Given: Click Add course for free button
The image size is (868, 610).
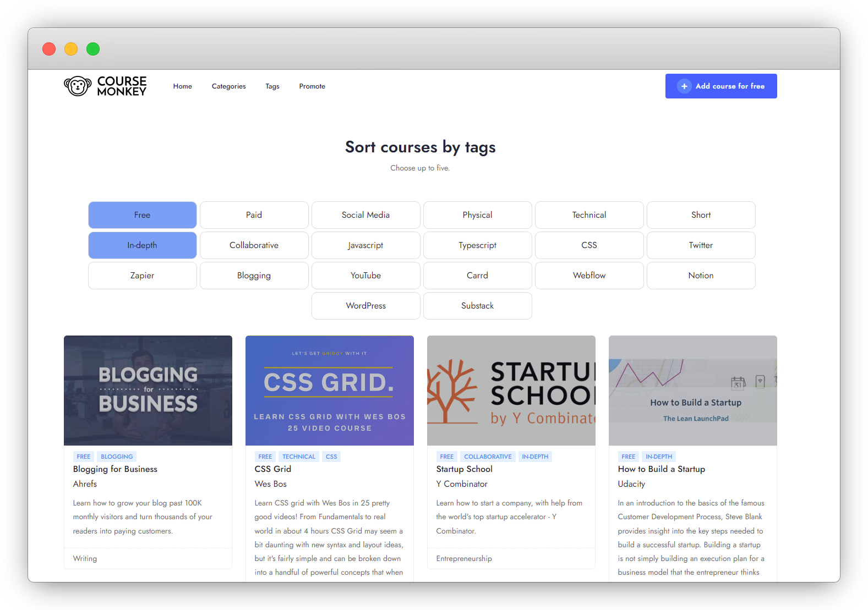Looking at the screenshot, I should pyautogui.click(x=721, y=86).
